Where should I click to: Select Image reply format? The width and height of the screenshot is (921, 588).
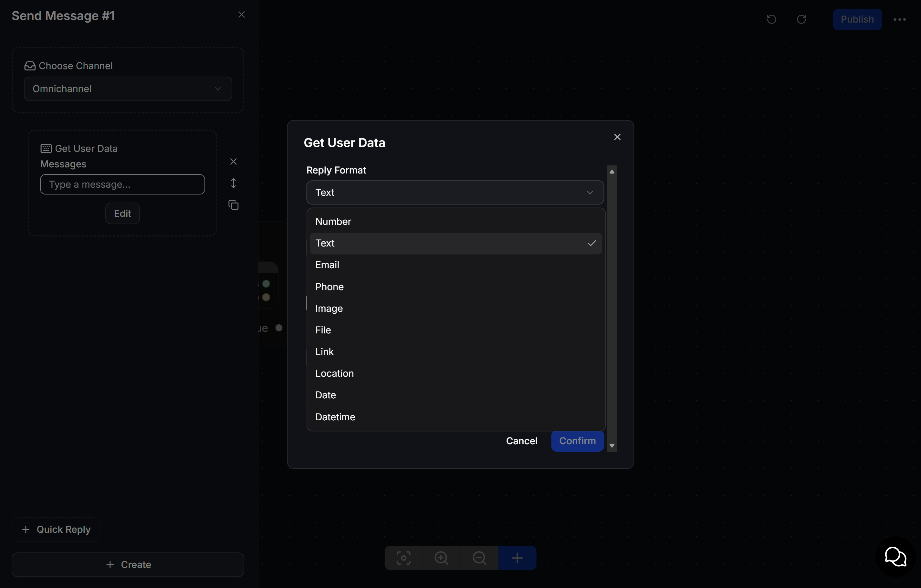tap(455, 308)
